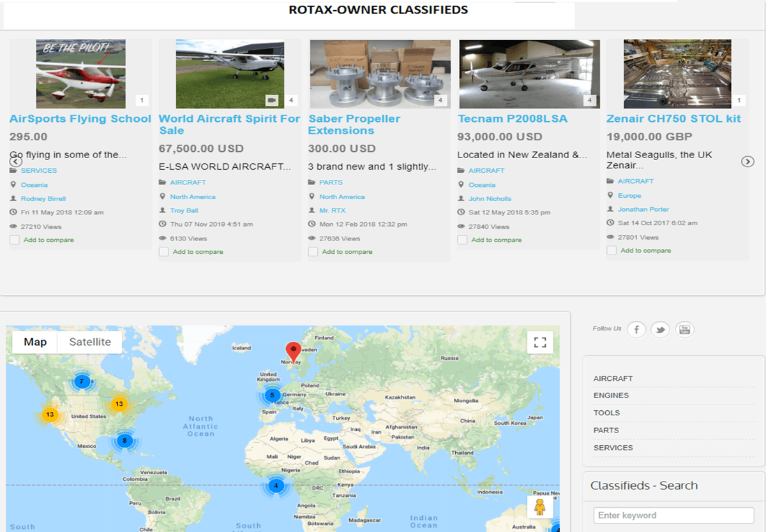
Task: Open World Aircraft Spirit For Sale listing title
Action: coord(229,124)
